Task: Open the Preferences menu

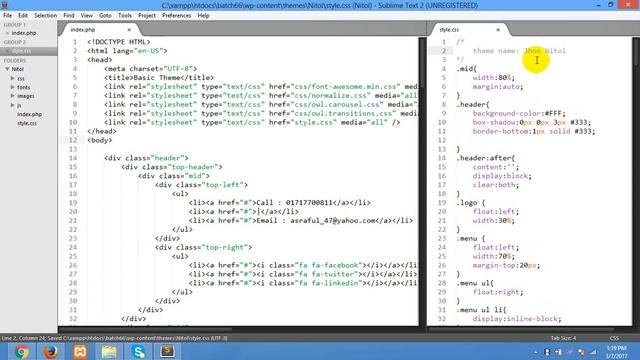Action: (x=176, y=16)
